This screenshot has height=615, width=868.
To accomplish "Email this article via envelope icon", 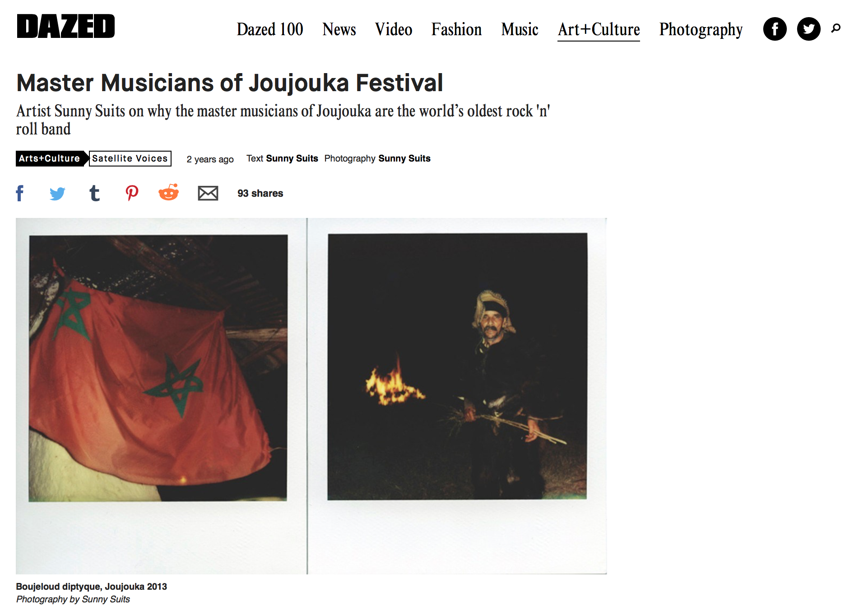I will (x=208, y=193).
